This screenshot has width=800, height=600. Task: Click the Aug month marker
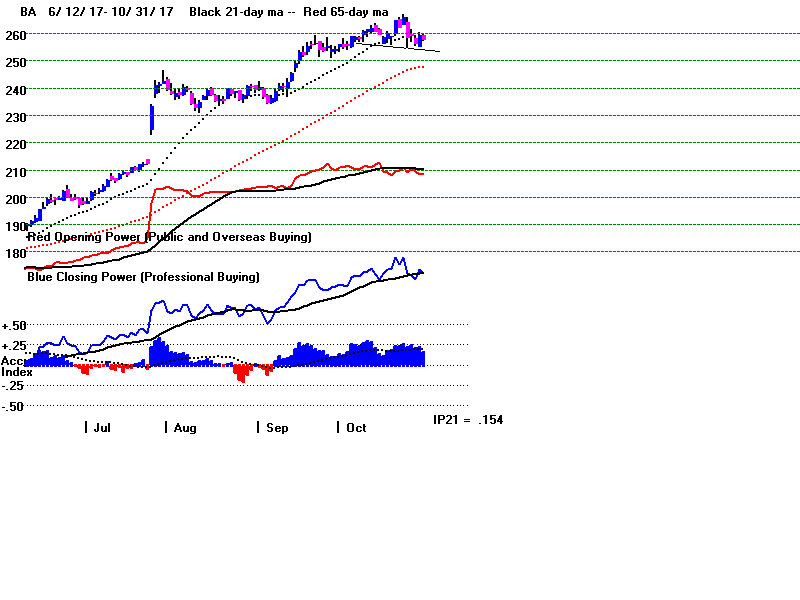click(185, 428)
